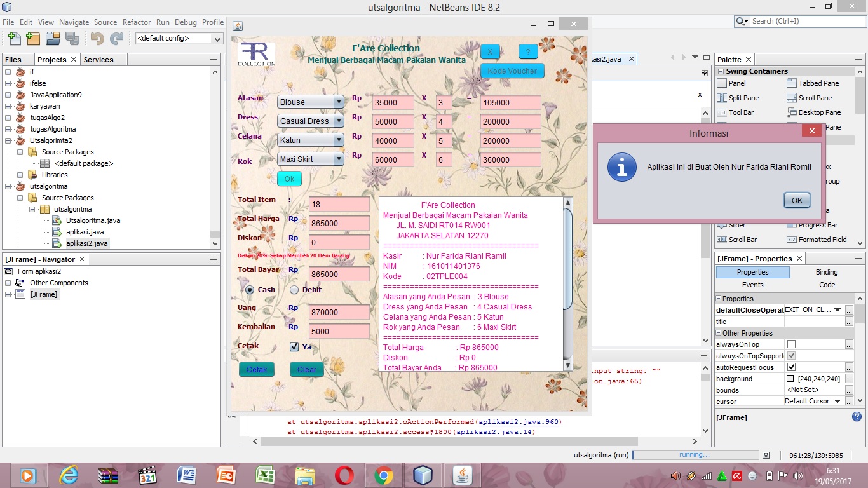Screen dimensions: 868x488
Task: Uncheck the Ya checkbox next to Cetak
Action: [x=294, y=347]
